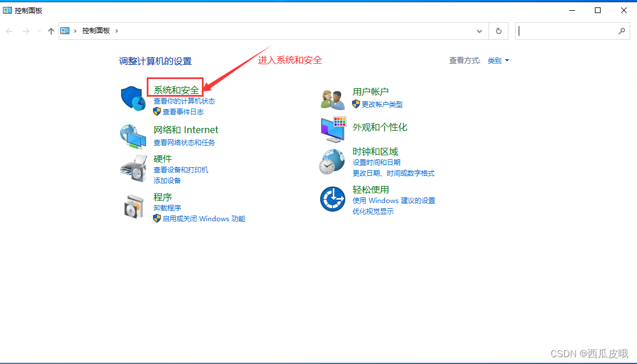637x364 pixels.
Task: Open 查看设备和打印机 link
Action: pos(181,170)
